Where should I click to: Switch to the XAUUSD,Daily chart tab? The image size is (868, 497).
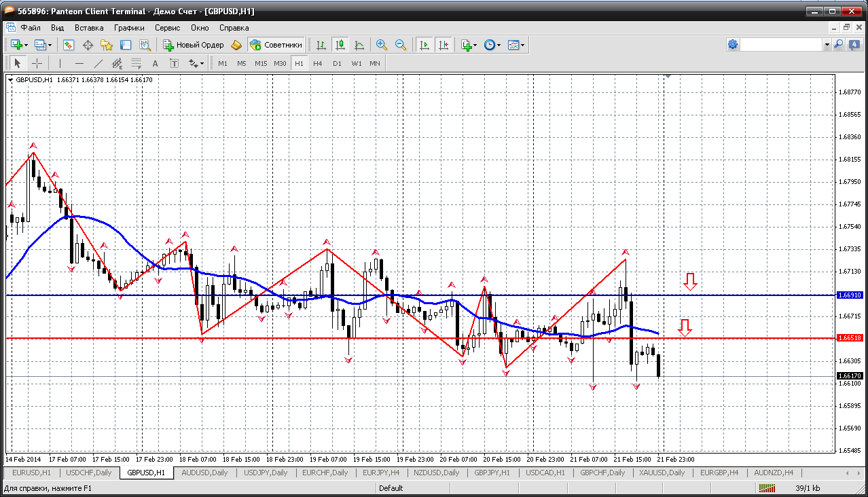662,473
